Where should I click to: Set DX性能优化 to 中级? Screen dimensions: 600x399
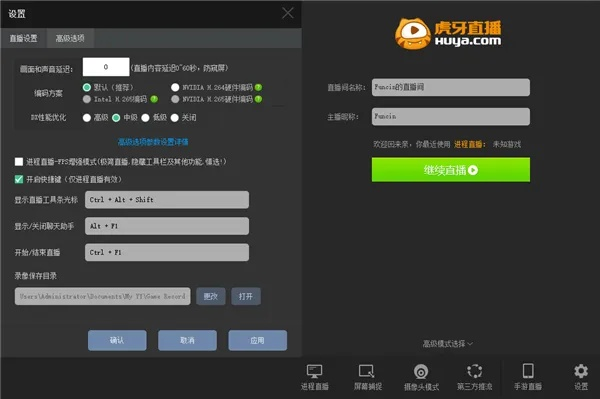[116, 118]
